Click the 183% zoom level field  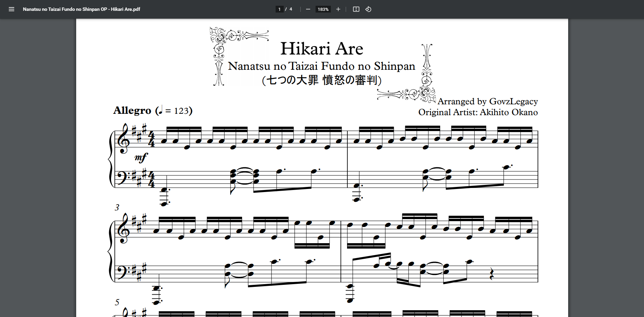point(323,9)
